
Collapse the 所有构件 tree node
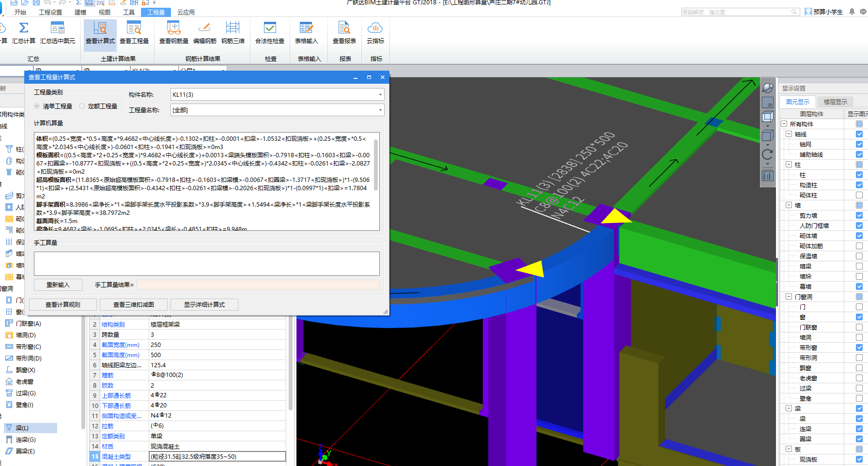pos(784,124)
